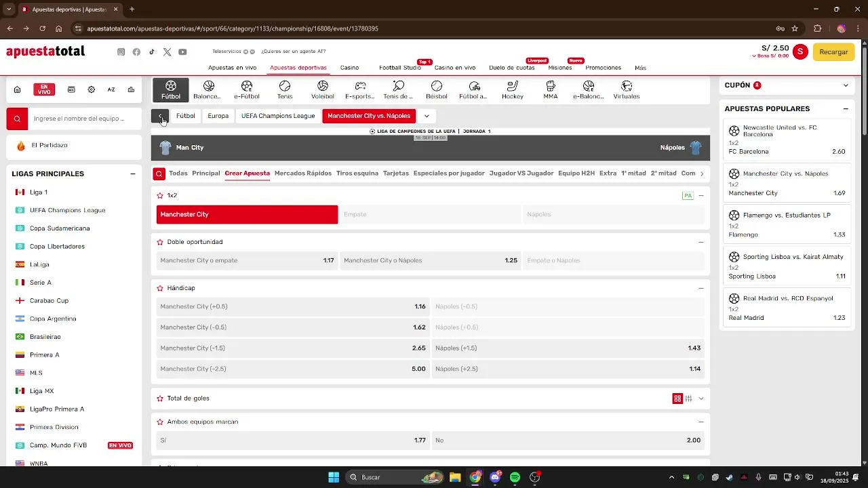Open the EN VIVO live badge
868x488 pixels.
pos(44,89)
